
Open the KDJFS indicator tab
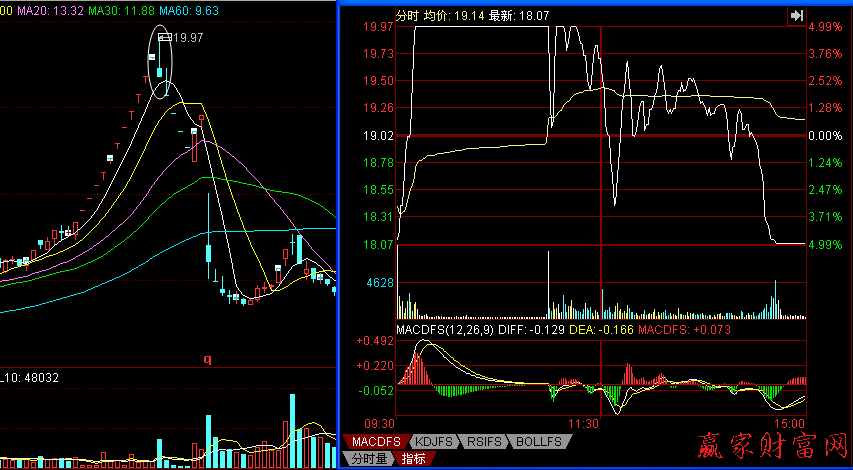[434, 441]
